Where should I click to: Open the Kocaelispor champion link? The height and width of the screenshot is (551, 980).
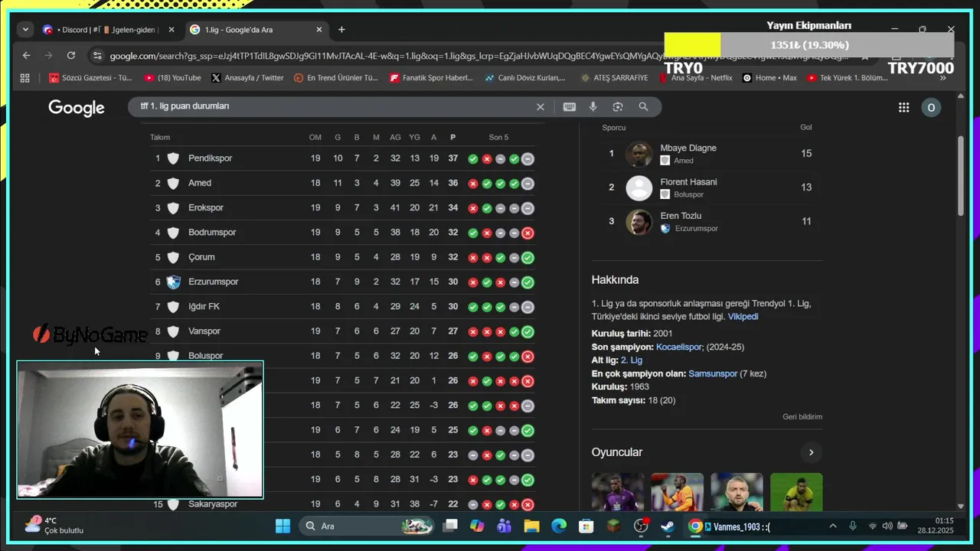[x=678, y=347]
